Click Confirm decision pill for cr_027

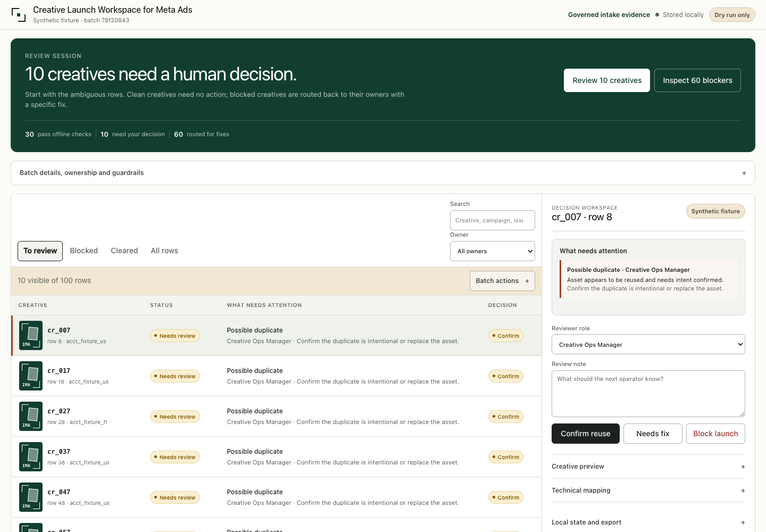tap(506, 417)
